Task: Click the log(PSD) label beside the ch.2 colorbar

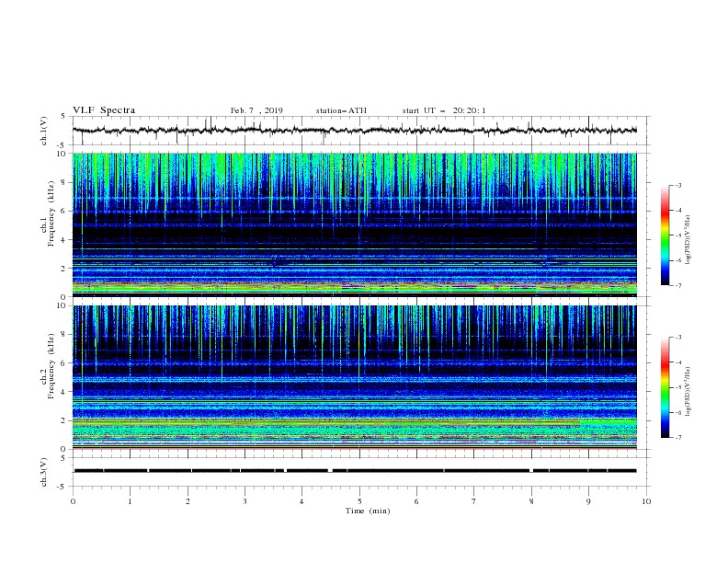Action: click(x=688, y=392)
